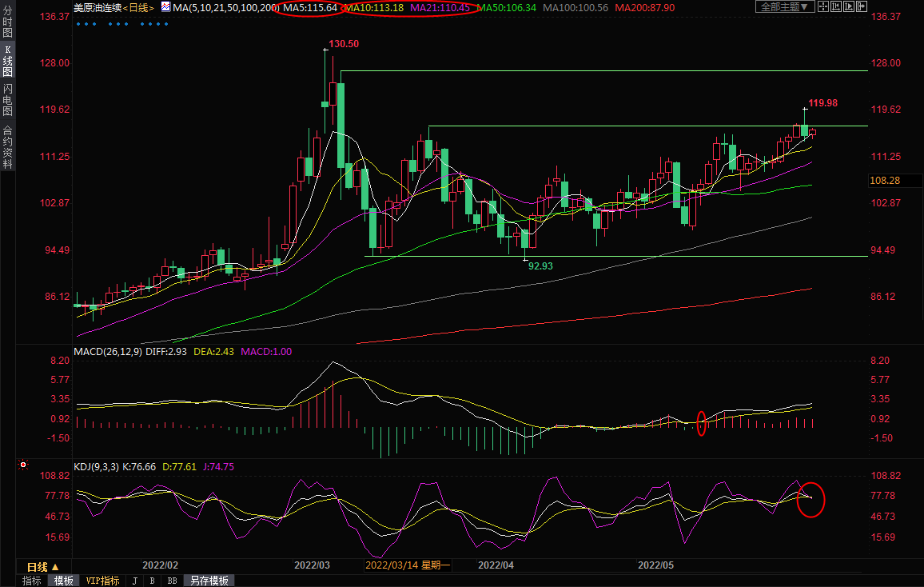Toggle the B indicator button
The width and height of the screenshot is (924, 587).
click(152, 581)
